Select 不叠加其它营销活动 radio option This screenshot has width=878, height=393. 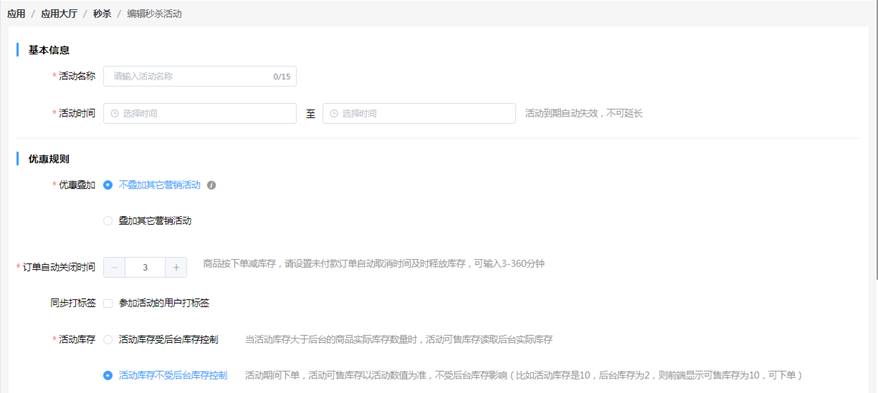[x=108, y=185]
